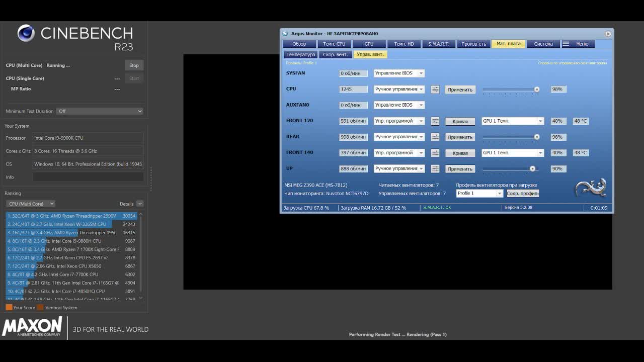Open fan settings icon in the FRONT 120 row

(435, 121)
